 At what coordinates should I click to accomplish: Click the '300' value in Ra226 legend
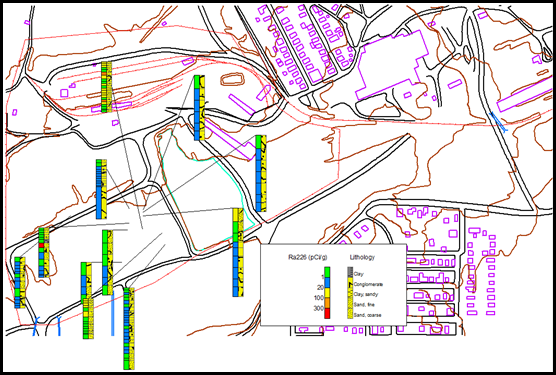319,308
